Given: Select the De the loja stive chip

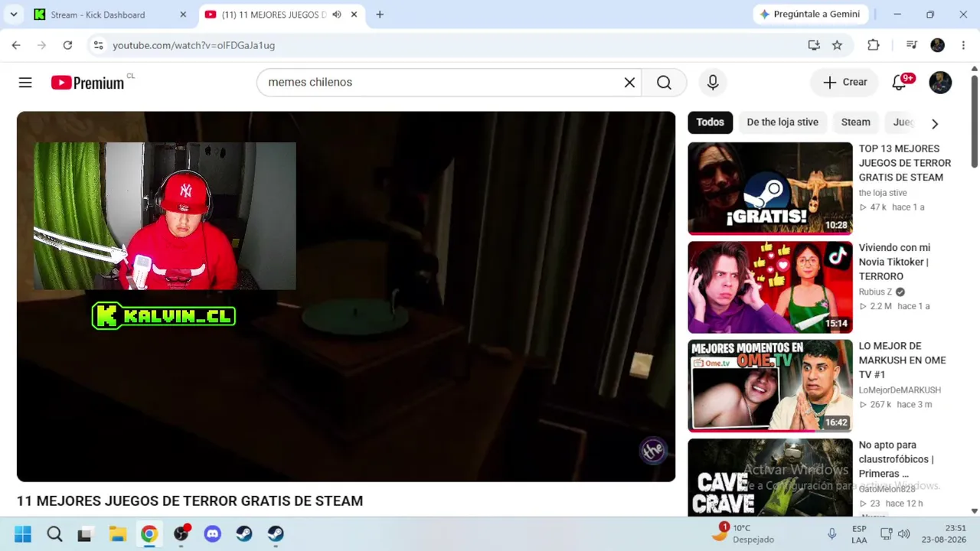Looking at the screenshot, I should 782,122.
